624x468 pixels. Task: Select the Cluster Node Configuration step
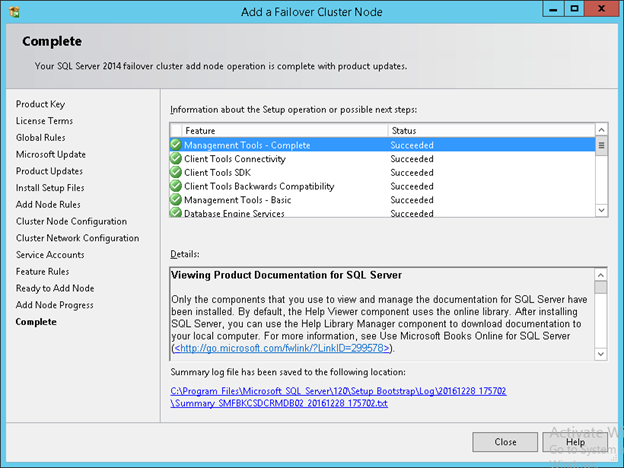pos(71,221)
